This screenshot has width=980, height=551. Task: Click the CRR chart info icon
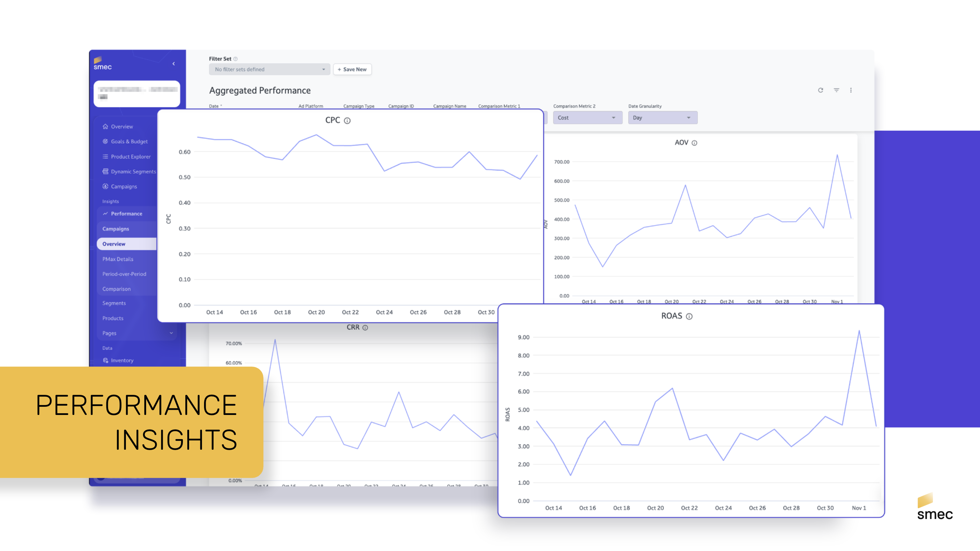(x=365, y=328)
